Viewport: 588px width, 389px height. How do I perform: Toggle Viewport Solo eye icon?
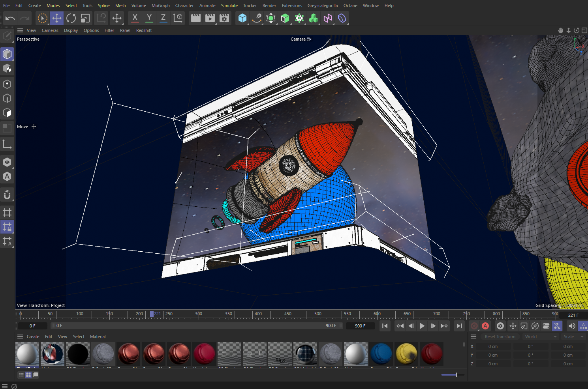(7, 162)
